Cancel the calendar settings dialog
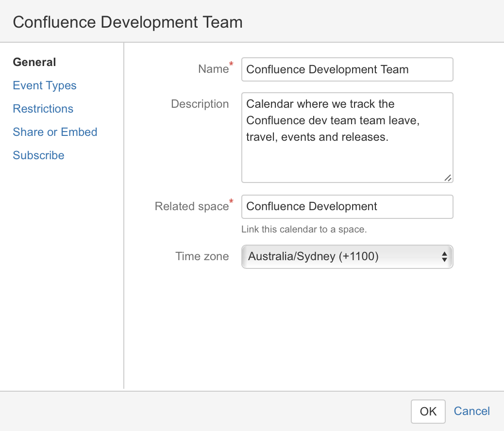 (471, 412)
